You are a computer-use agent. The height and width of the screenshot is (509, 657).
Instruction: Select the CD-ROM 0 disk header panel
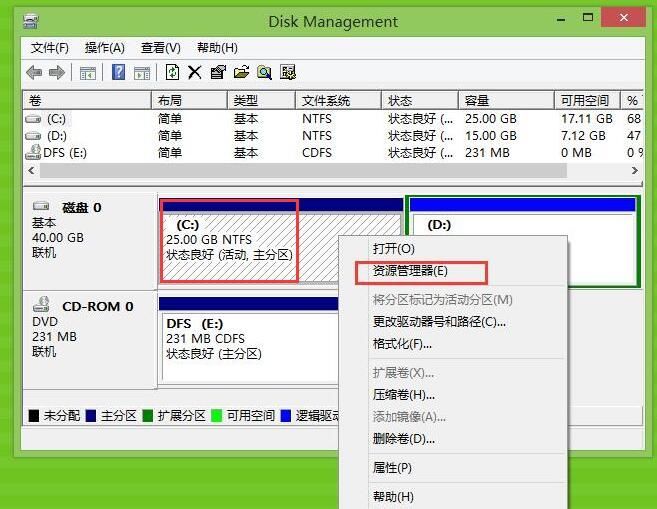(90, 340)
